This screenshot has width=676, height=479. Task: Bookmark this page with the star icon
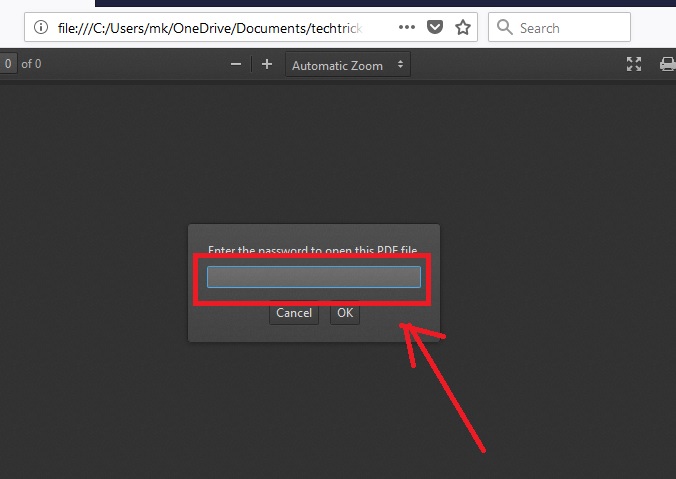click(462, 27)
